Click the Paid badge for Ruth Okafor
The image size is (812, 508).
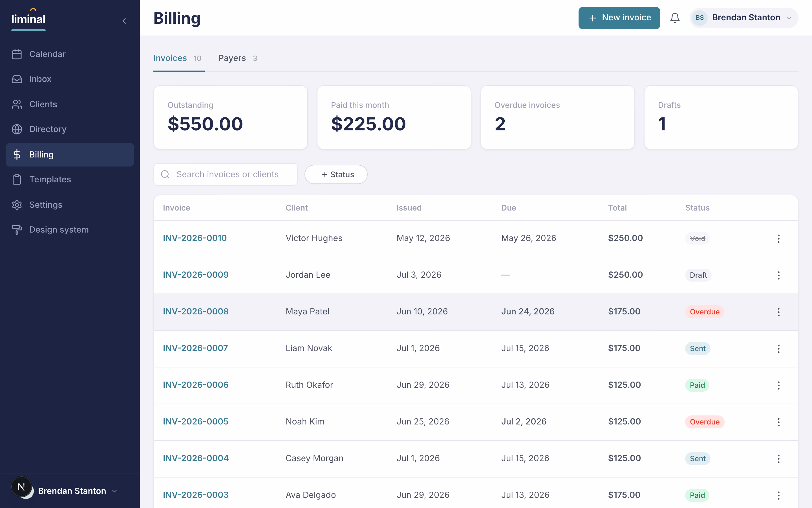[697, 385]
